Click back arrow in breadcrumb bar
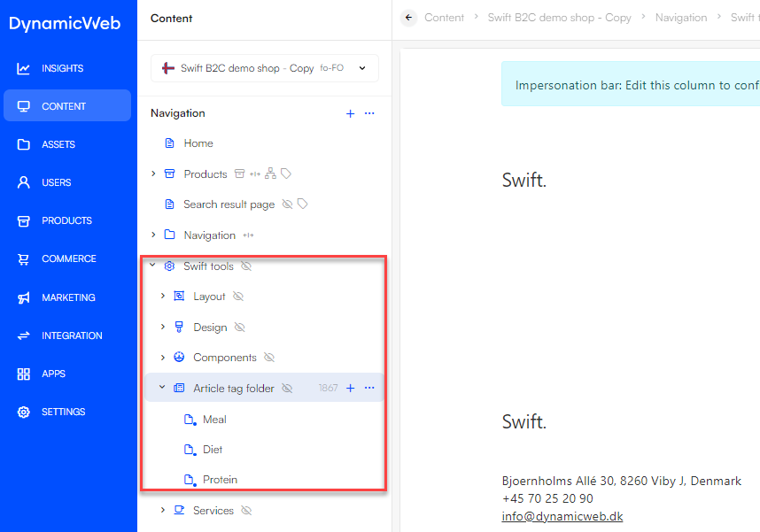The image size is (760, 532). (408, 18)
